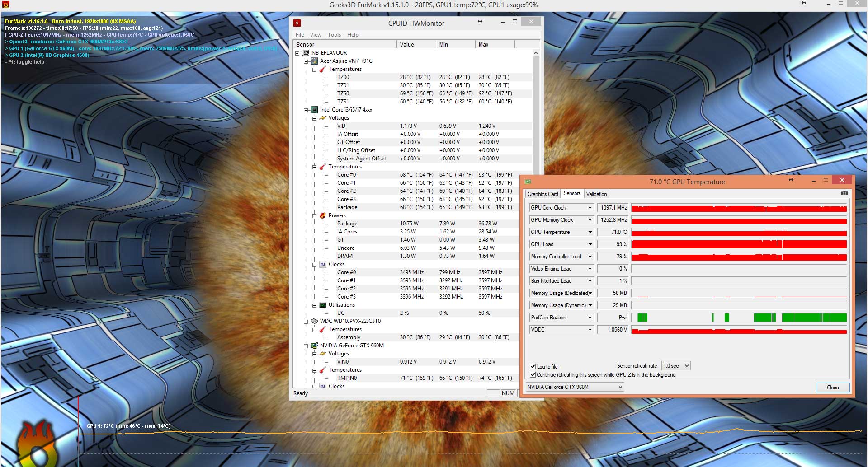Image resolution: width=868 pixels, height=467 pixels.
Task: Click the GPU Memory Clock value field
Action: tap(613, 220)
